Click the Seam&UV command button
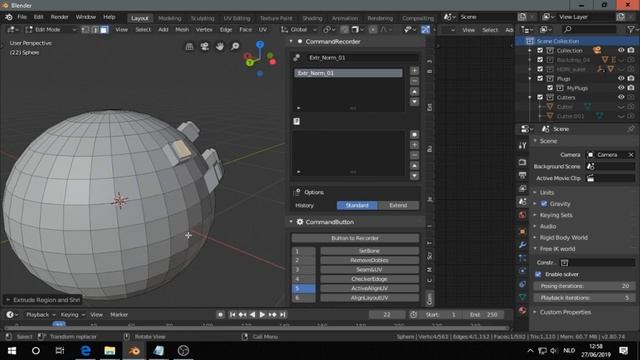The width and height of the screenshot is (640, 360). [369, 269]
